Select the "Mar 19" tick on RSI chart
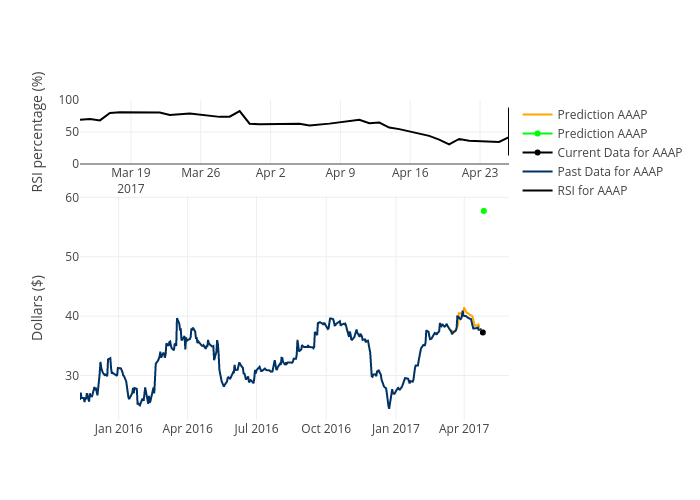 coord(131,173)
